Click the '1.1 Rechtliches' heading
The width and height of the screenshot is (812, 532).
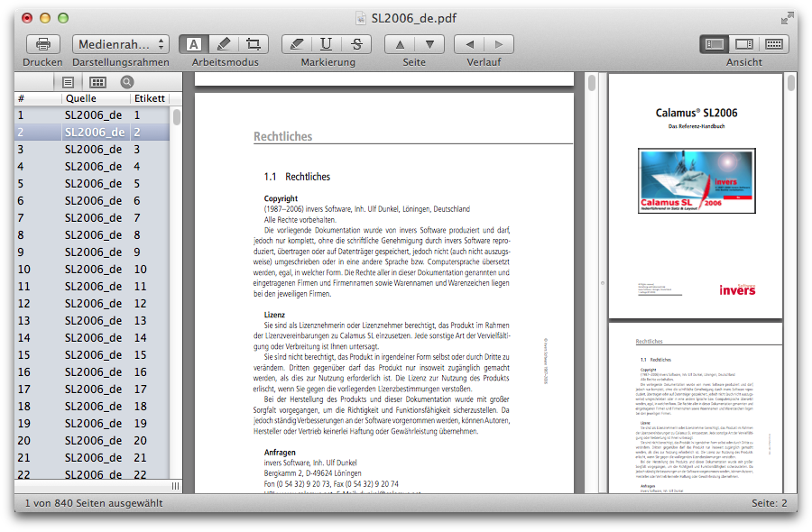click(x=297, y=177)
